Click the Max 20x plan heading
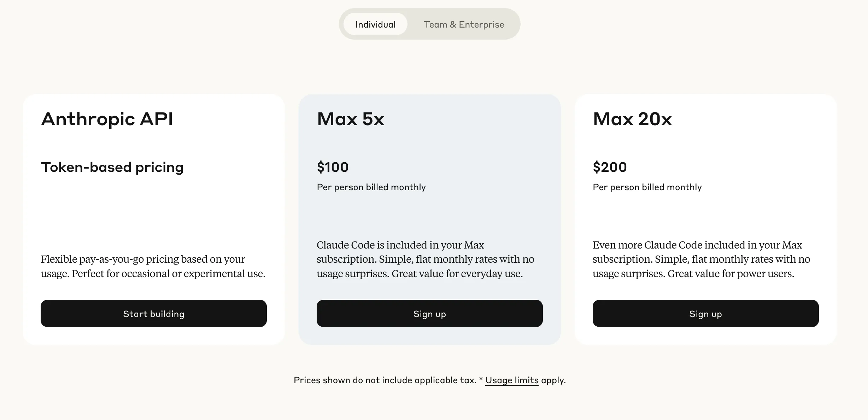 [x=632, y=119]
